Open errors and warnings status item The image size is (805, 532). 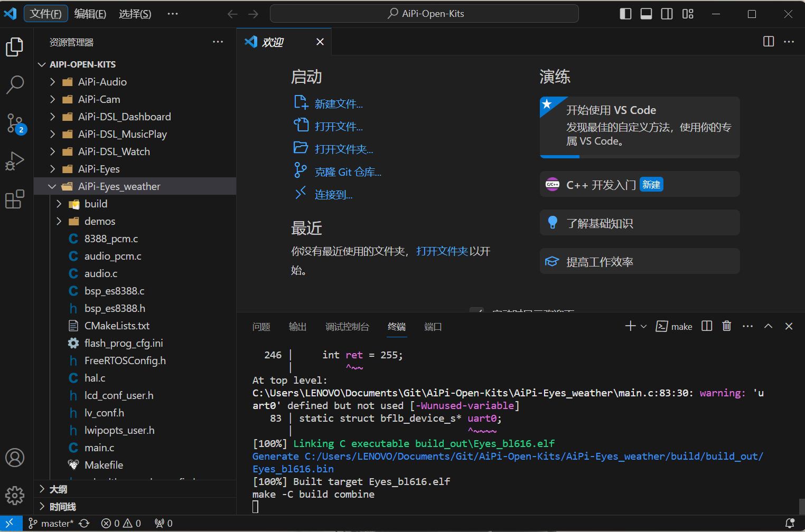pyautogui.click(x=121, y=523)
